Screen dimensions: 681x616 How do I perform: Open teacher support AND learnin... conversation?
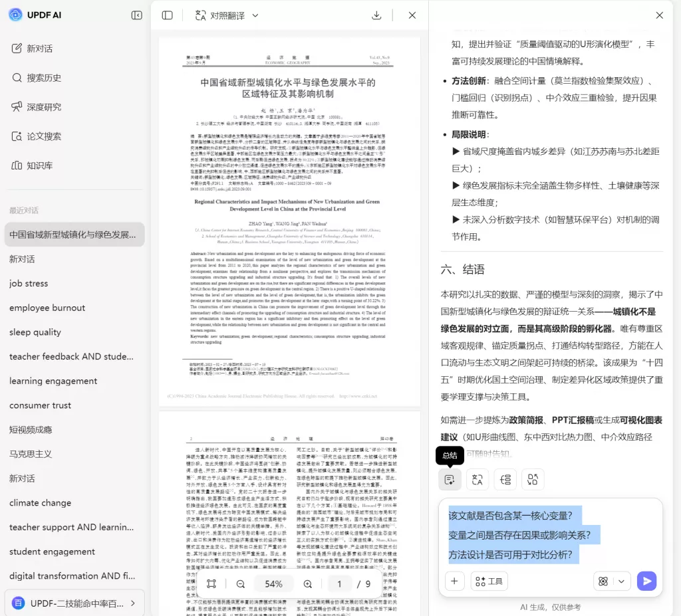pyautogui.click(x=71, y=527)
